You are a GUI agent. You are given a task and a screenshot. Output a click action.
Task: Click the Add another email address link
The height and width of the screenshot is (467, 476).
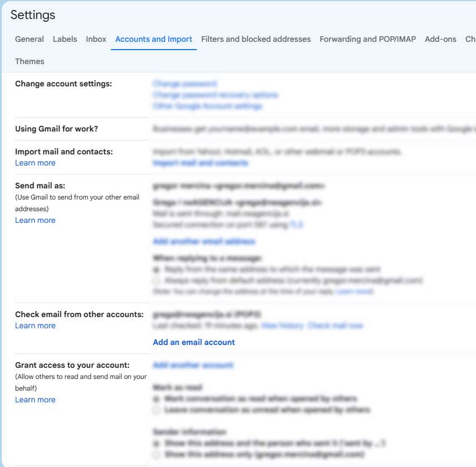[x=203, y=241]
